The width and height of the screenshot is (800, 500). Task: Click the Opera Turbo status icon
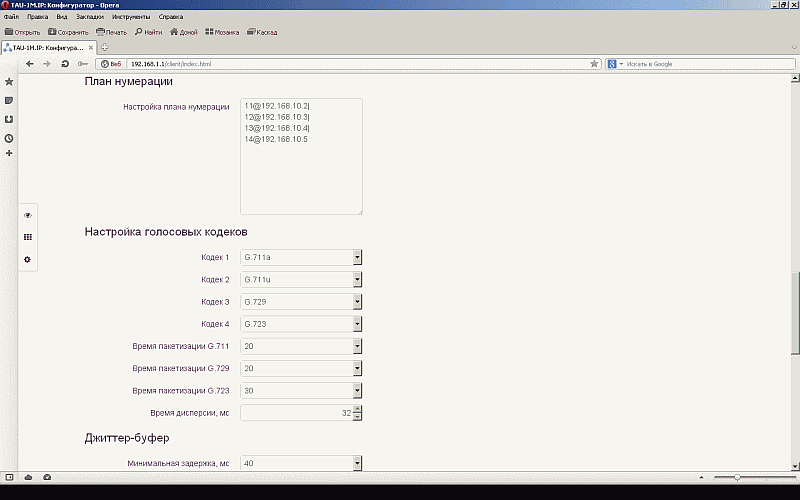tap(47, 478)
